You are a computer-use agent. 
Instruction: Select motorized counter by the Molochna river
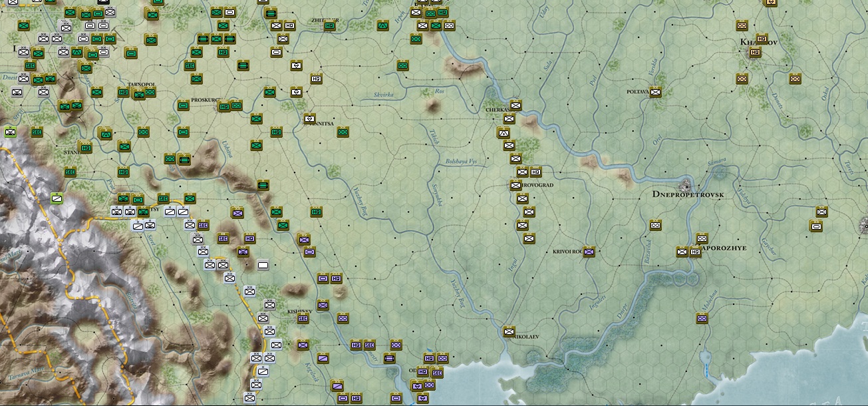[x=702, y=319]
